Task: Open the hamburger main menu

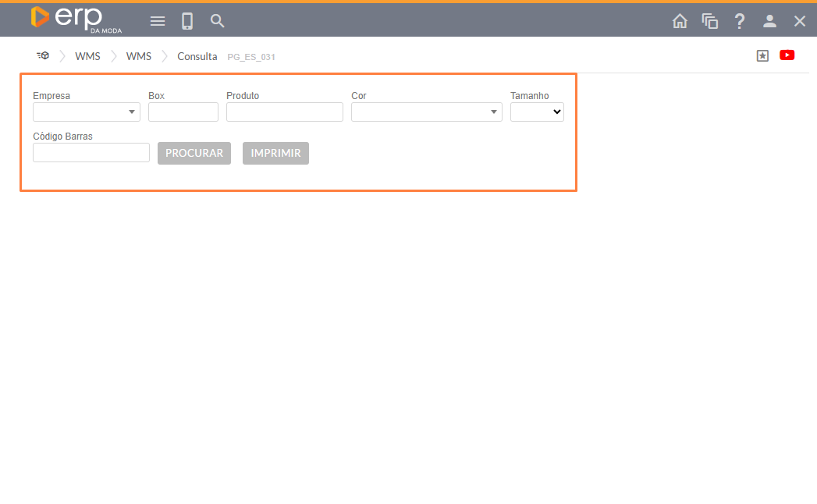Action: [x=158, y=21]
